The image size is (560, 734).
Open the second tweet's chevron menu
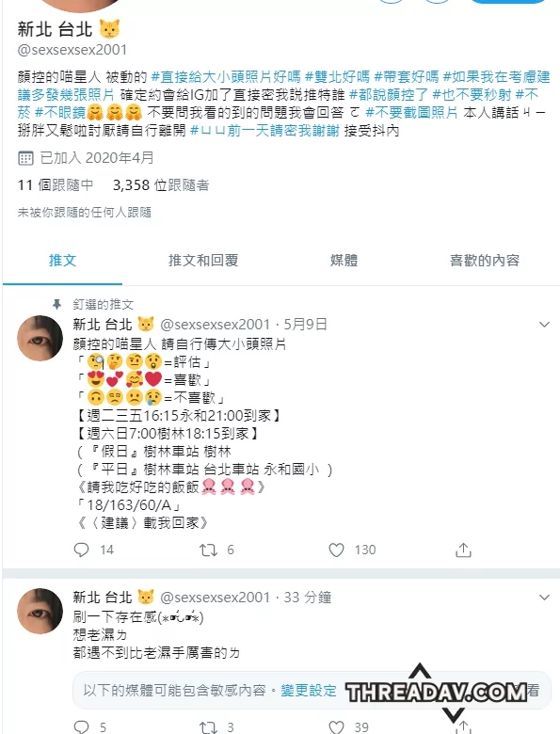tap(544, 598)
